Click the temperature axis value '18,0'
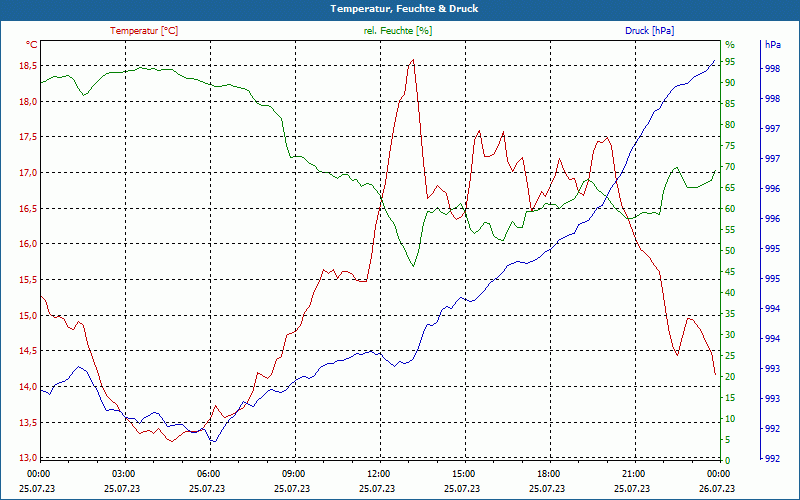The image size is (800, 500). [x=29, y=102]
